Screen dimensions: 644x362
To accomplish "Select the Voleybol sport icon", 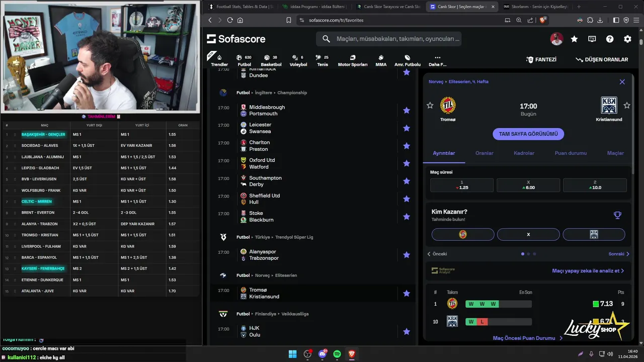I will [298, 60].
